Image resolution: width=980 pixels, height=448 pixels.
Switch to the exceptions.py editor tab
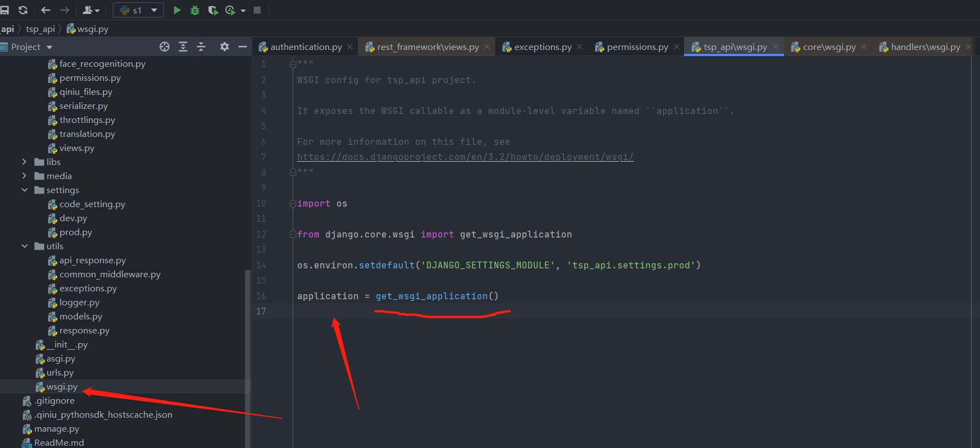[543, 47]
